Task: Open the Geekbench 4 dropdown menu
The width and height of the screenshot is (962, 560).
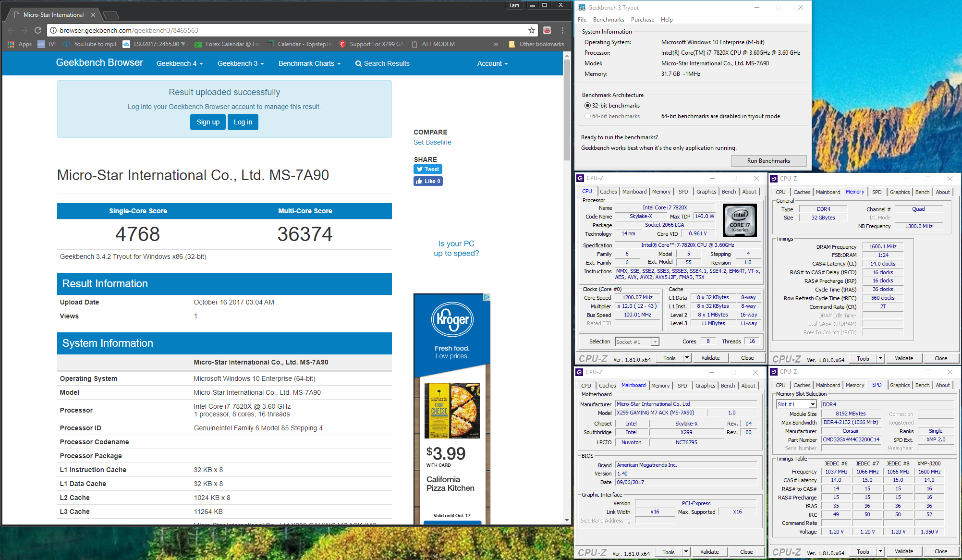Action: pyautogui.click(x=180, y=63)
